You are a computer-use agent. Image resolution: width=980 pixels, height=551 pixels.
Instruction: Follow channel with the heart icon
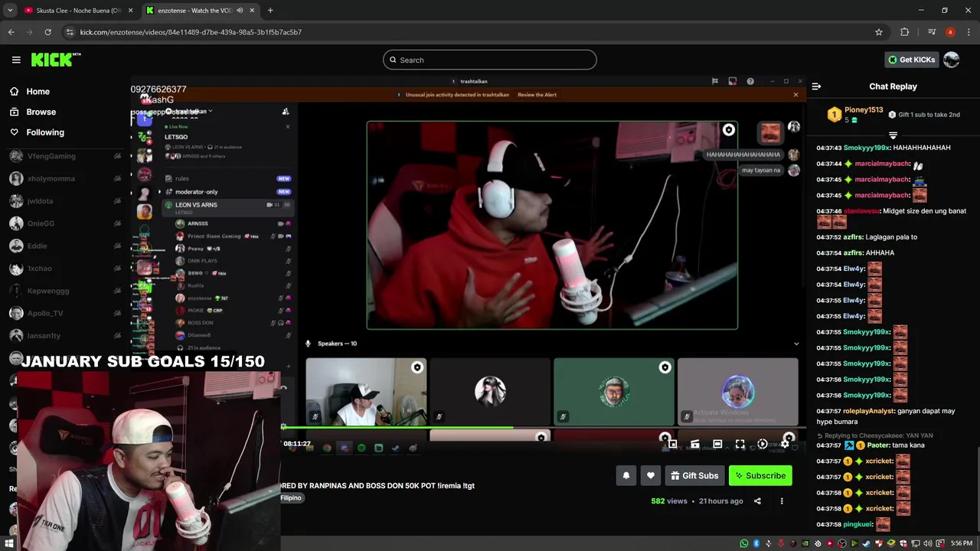(x=650, y=476)
